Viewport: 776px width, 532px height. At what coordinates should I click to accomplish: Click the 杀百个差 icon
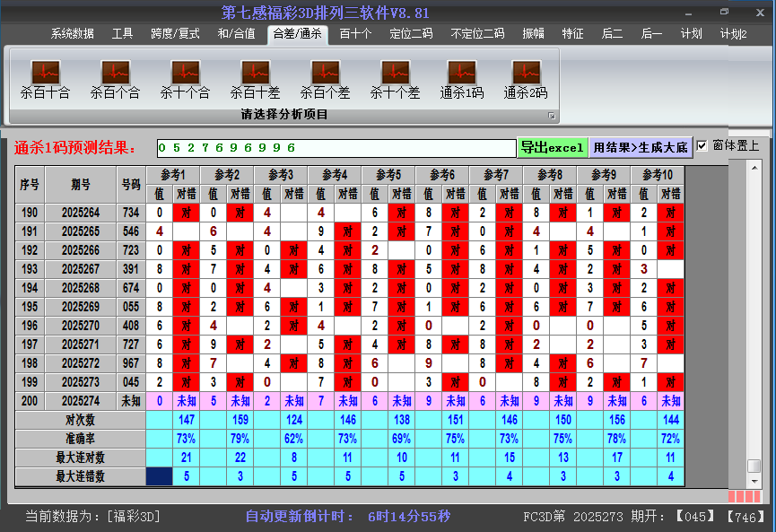tap(325, 73)
